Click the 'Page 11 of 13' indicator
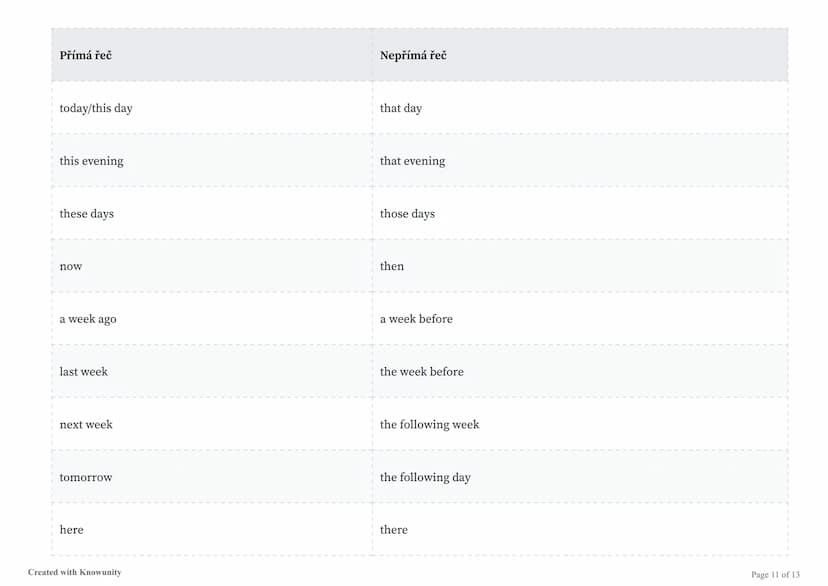828x586 pixels. (x=775, y=574)
